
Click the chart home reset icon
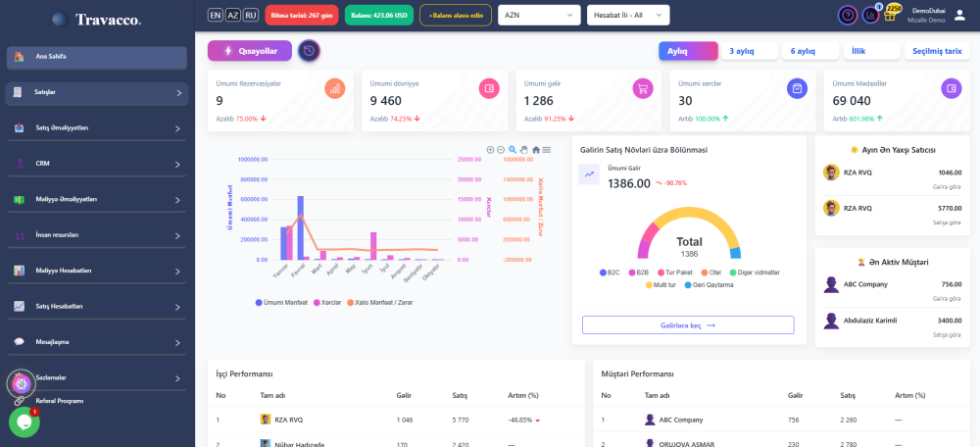tap(536, 150)
